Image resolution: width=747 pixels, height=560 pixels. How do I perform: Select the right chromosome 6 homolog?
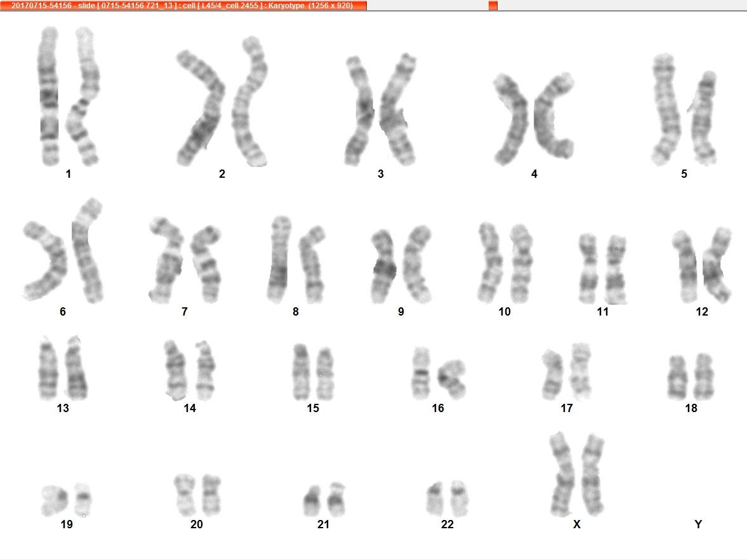click(x=87, y=251)
